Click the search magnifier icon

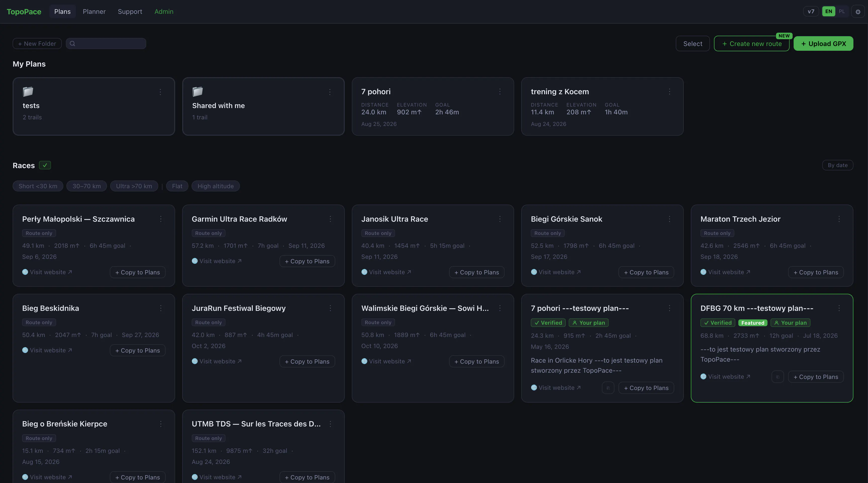[72, 43]
